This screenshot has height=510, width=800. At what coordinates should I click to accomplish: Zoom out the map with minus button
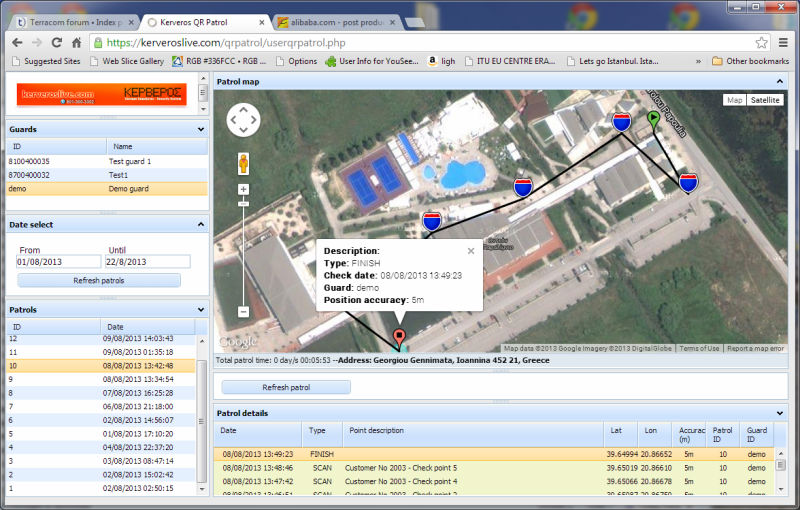tap(243, 312)
